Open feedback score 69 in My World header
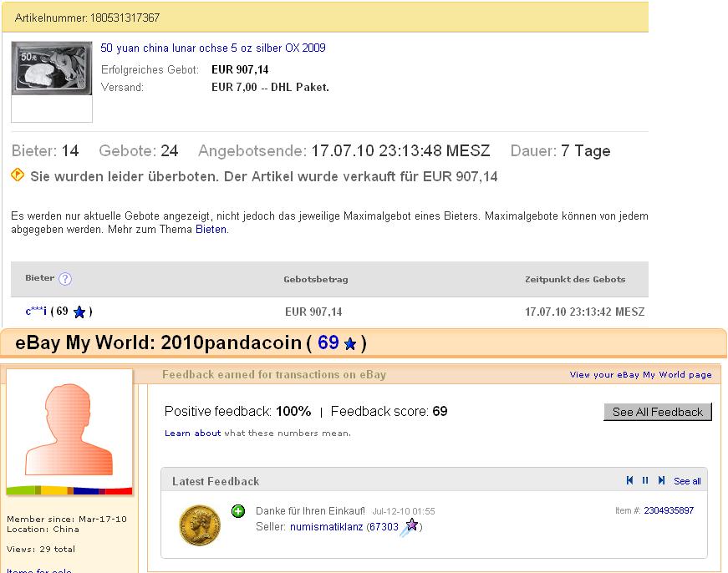The image size is (728, 573). tap(328, 342)
